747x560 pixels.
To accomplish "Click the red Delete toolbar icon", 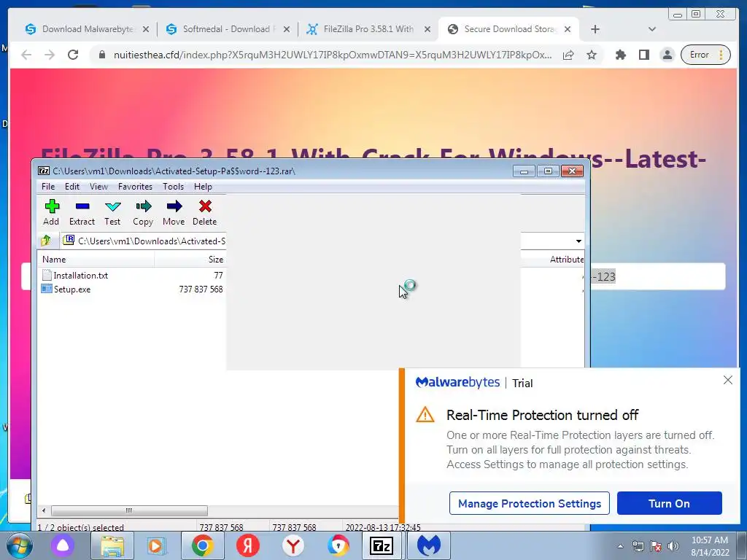I will (x=205, y=212).
